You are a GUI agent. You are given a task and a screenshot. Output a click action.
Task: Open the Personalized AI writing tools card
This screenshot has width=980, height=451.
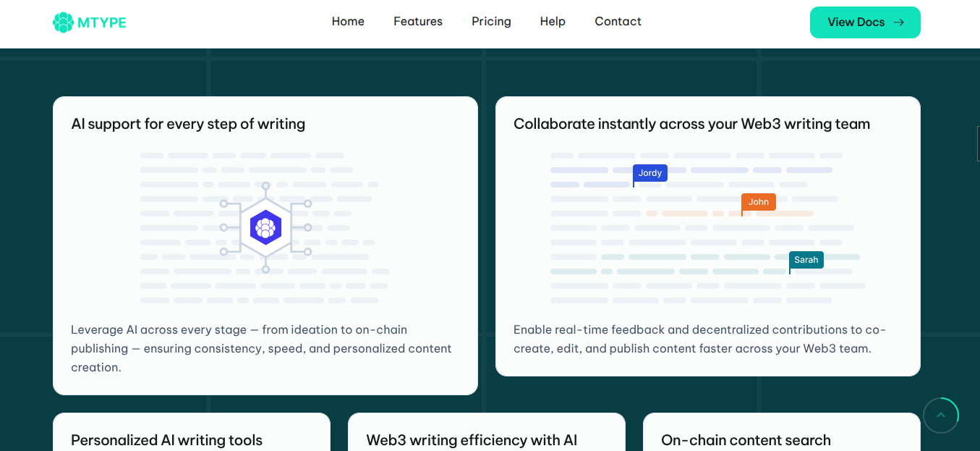(166, 439)
